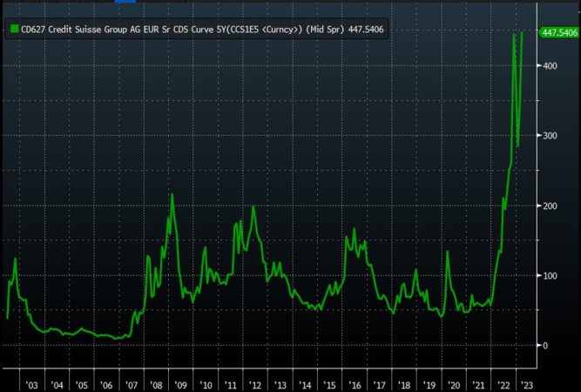Select the '22 year on time axis

pyautogui.click(x=503, y=384)
